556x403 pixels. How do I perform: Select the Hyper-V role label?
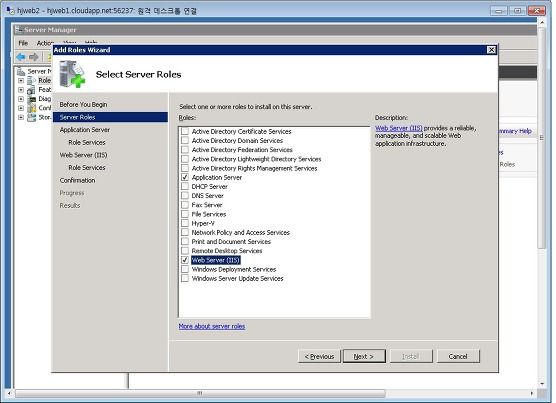203,223
